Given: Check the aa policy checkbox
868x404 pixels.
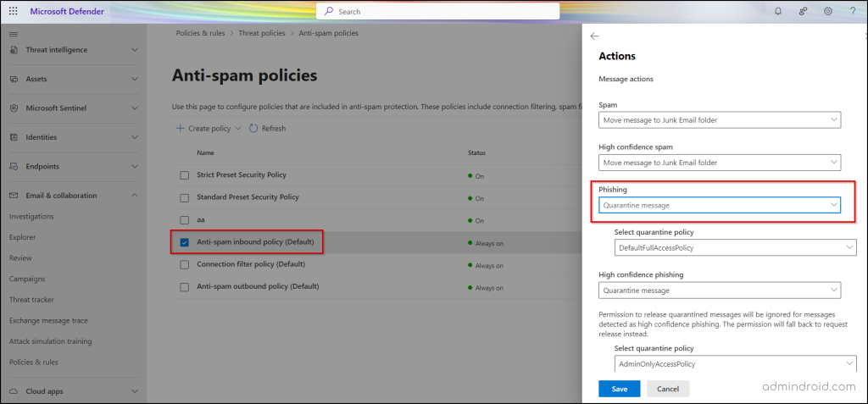Looking at the screenshot, I should tap(184, 219).
